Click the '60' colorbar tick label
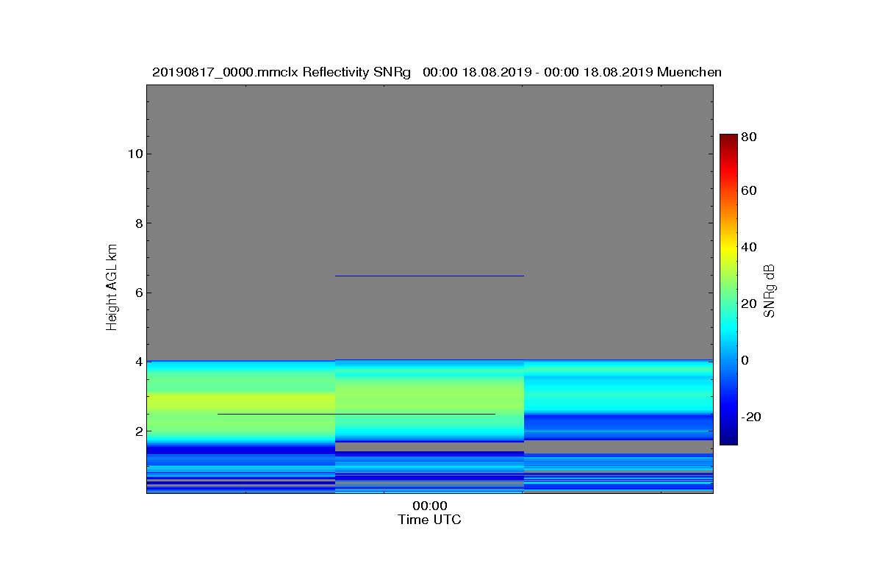Viewport: 882px width, 588px height. [x=750, y=191]
